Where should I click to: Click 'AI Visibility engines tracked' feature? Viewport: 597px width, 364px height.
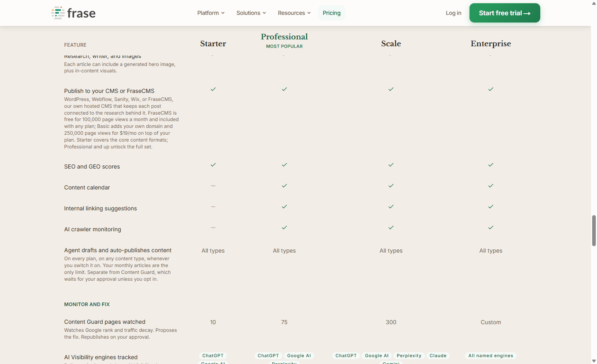pyautogui.click(x=101, y=357)
